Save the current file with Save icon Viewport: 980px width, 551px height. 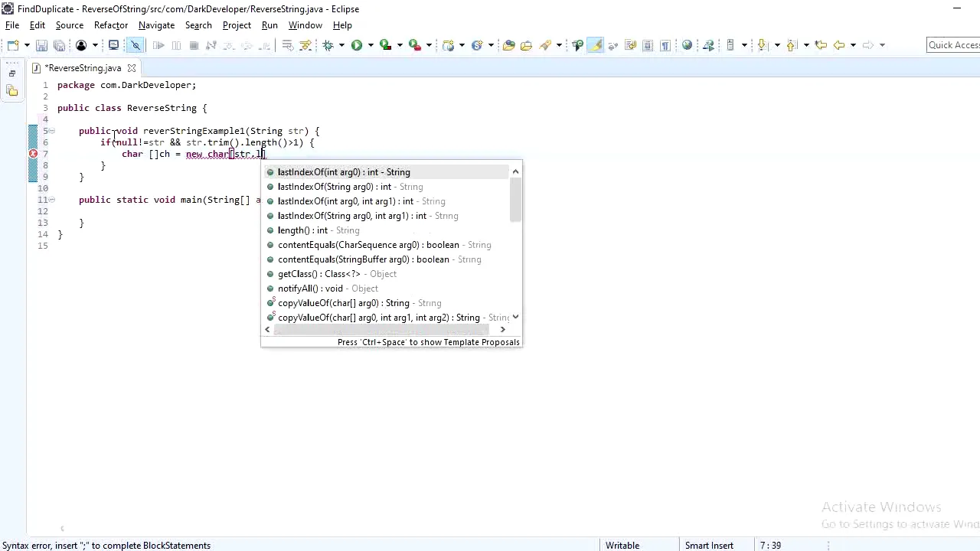tap(41, 45)
